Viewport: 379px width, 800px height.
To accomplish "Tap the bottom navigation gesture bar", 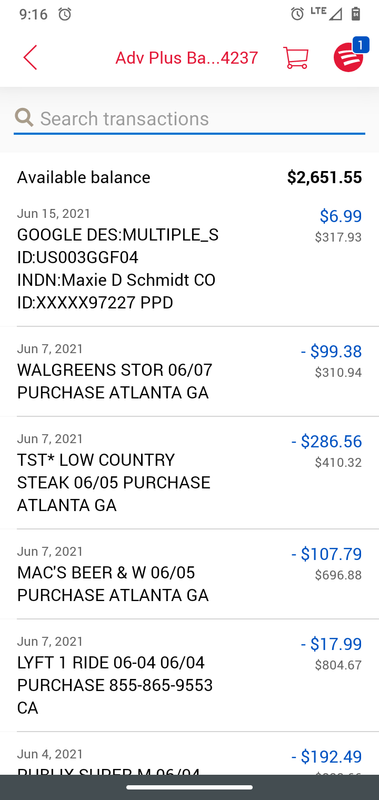I will [189, 787].
